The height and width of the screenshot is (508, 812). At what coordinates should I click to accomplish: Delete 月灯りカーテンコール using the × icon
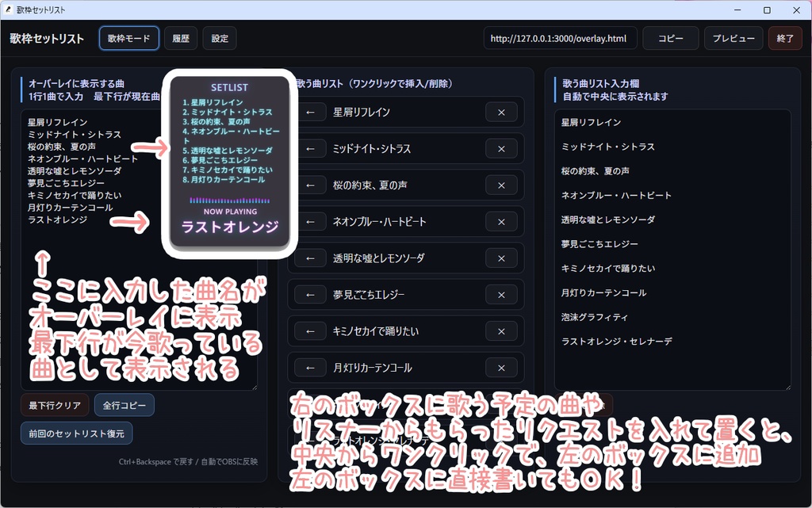click(x=501, y=367)
